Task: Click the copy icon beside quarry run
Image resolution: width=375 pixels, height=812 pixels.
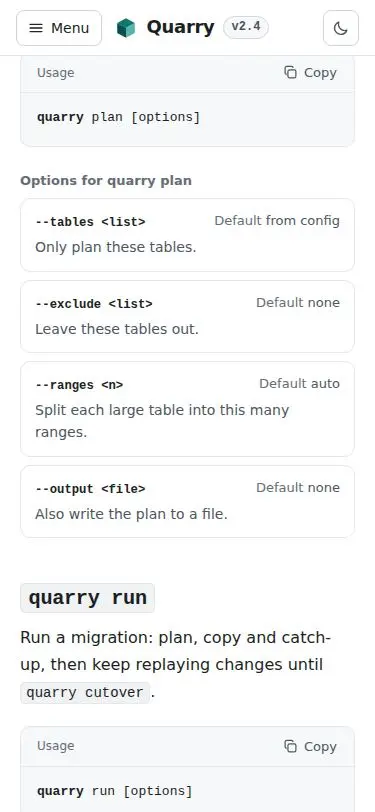Action: [291, 746]
